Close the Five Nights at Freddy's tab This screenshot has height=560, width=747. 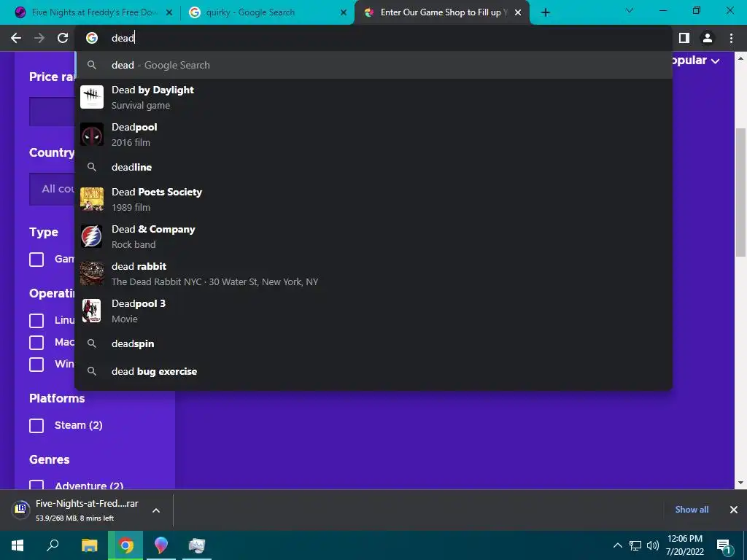point(169,12)
